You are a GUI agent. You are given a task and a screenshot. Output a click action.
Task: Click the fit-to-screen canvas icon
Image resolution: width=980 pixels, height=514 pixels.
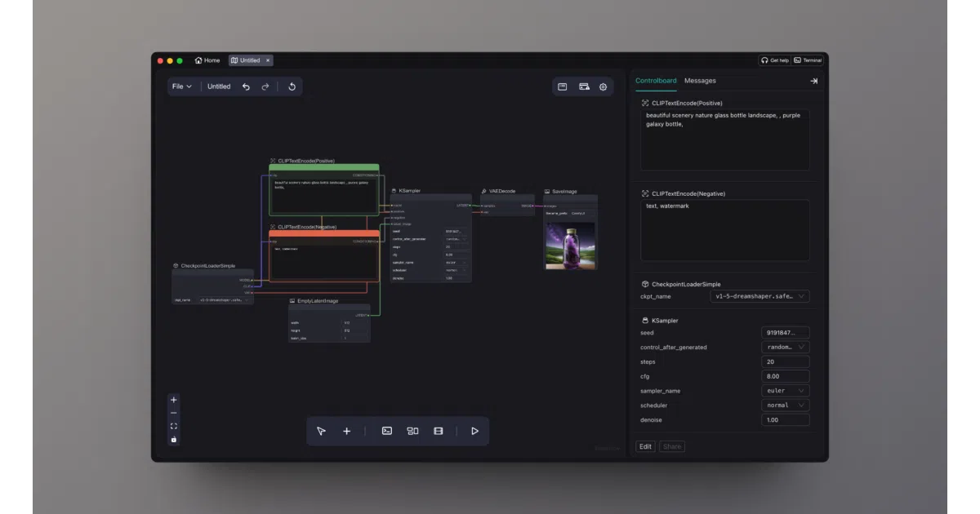[x=173, y=426]
